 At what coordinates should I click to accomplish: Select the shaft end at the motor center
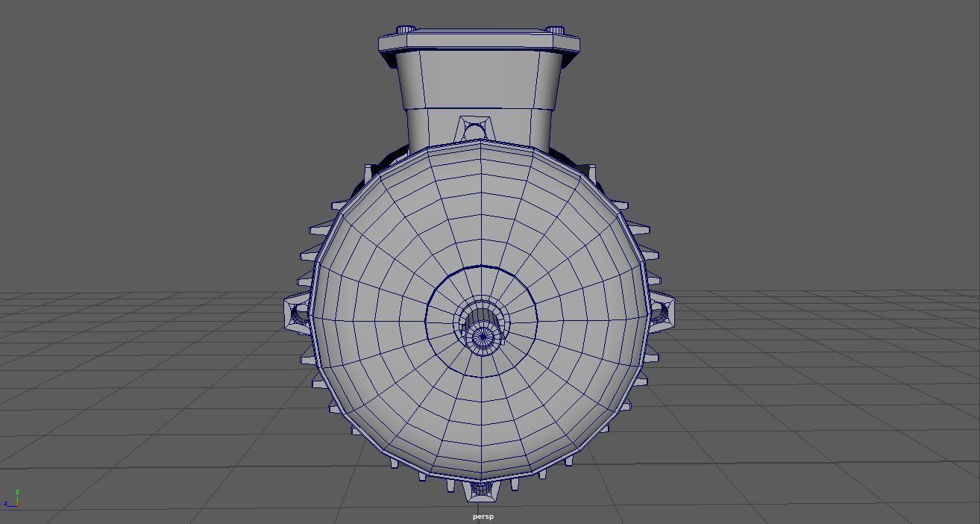click(x=483, y=338)
